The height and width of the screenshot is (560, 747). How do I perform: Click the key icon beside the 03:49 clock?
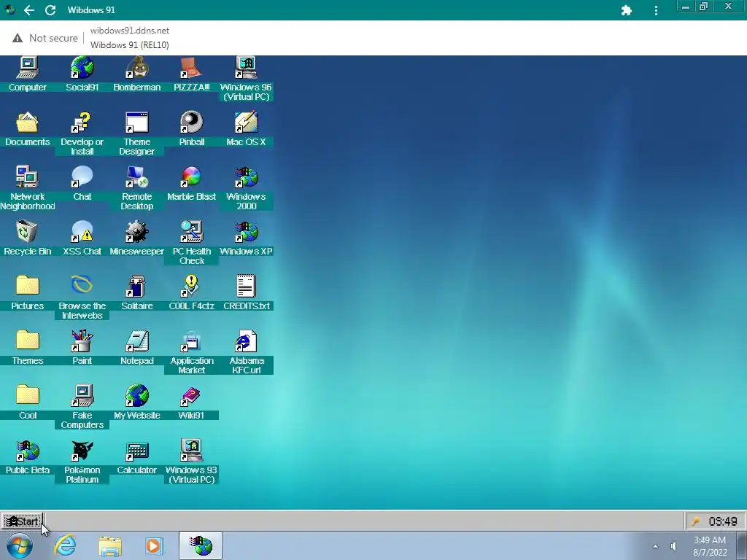[696, 521]
